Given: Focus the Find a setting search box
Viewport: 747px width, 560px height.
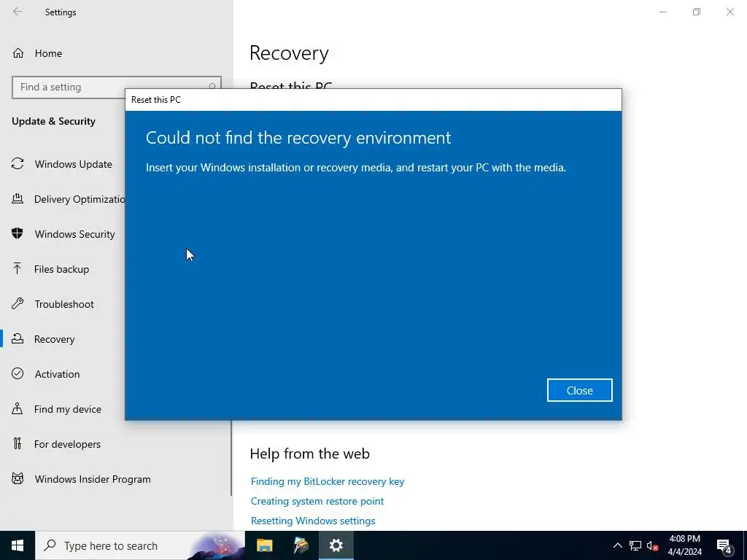Looking at the screenshot, I should (x=116, y=87).
